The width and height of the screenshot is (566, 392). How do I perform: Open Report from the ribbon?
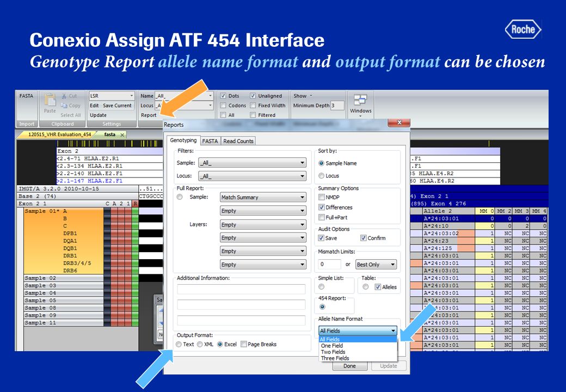(149, 115)
